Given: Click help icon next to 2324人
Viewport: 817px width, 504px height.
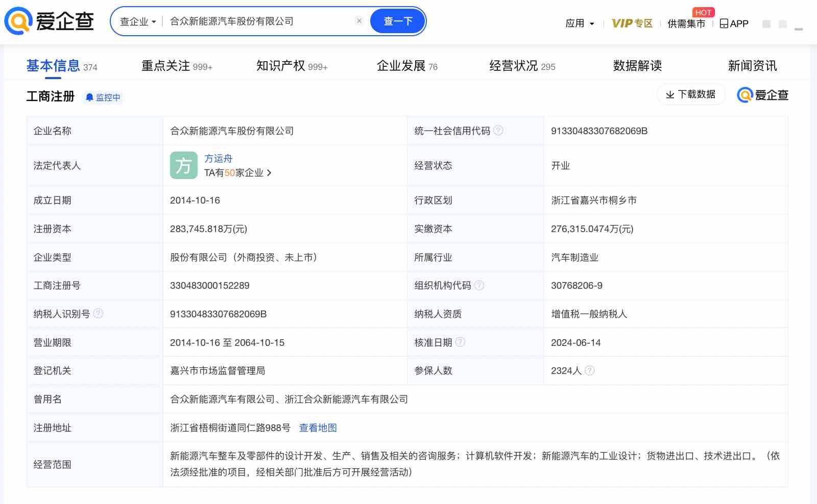Looking at the screenshot, I should pyautogui.click(x=590, y=371).
